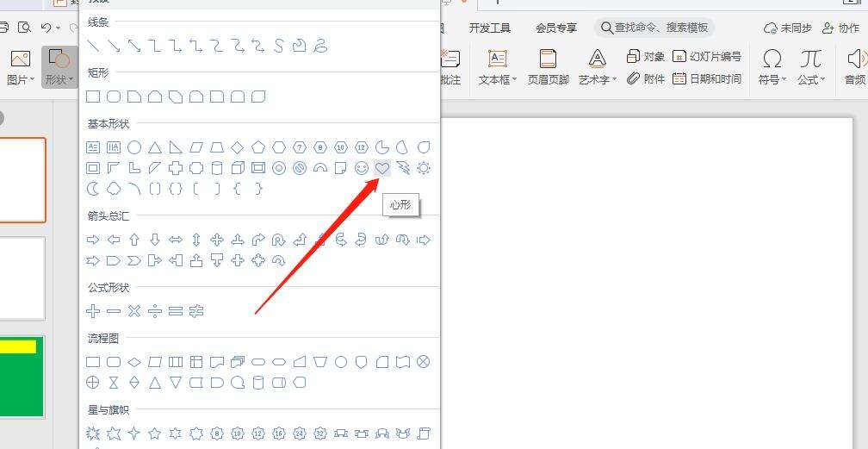Select the sun shape
The height and width of the screenshot is (449, 868).
click(x=424, y=168)
